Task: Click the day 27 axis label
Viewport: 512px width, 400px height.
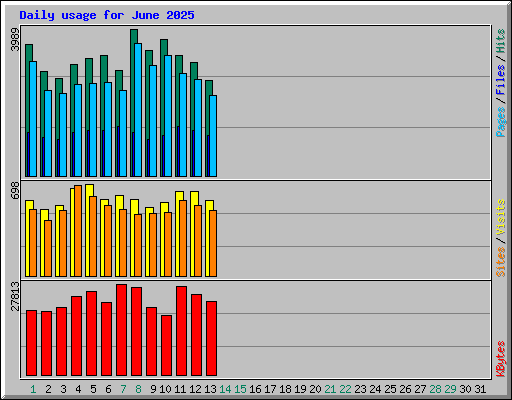Action: coord(420,389)
